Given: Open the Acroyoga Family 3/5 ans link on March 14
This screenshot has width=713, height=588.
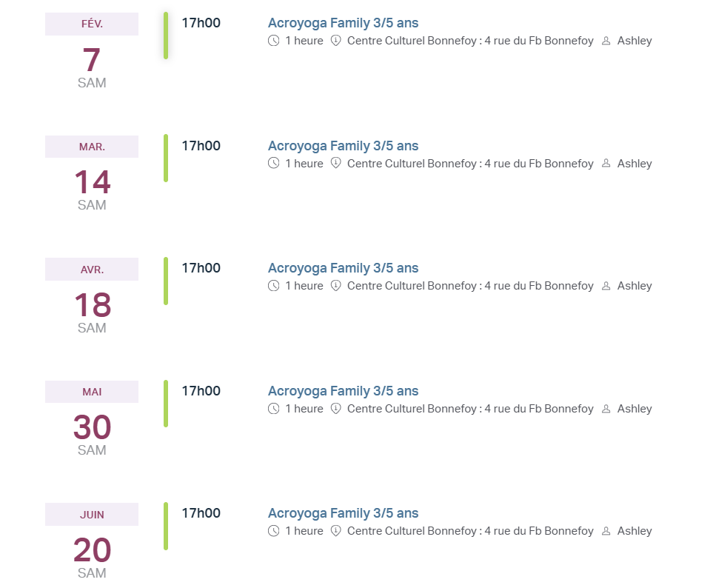Looking at the screenshot, I should click(x=343, y=146).
